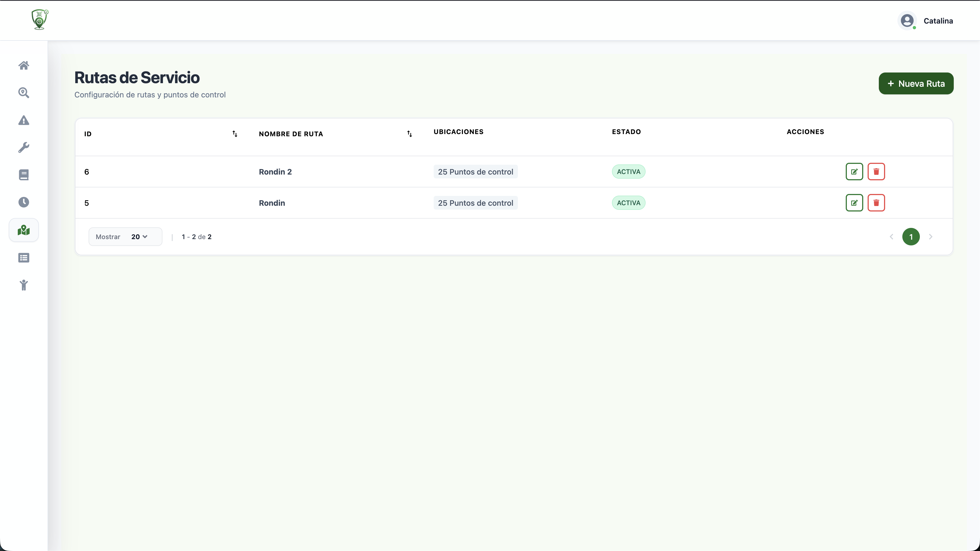Open the location search sidebar icon
Screen dimensions: 980x551
click(24, 93)
